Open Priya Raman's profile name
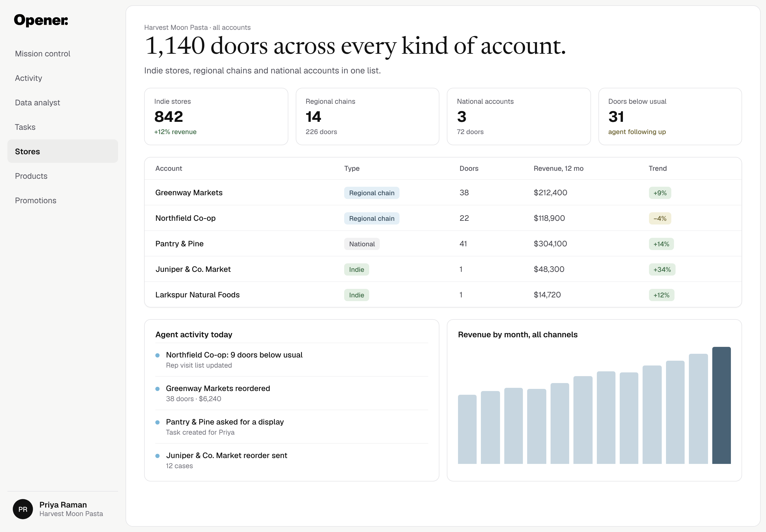The image size is (766, 532). pyautogui.click(x=63, y=505)
